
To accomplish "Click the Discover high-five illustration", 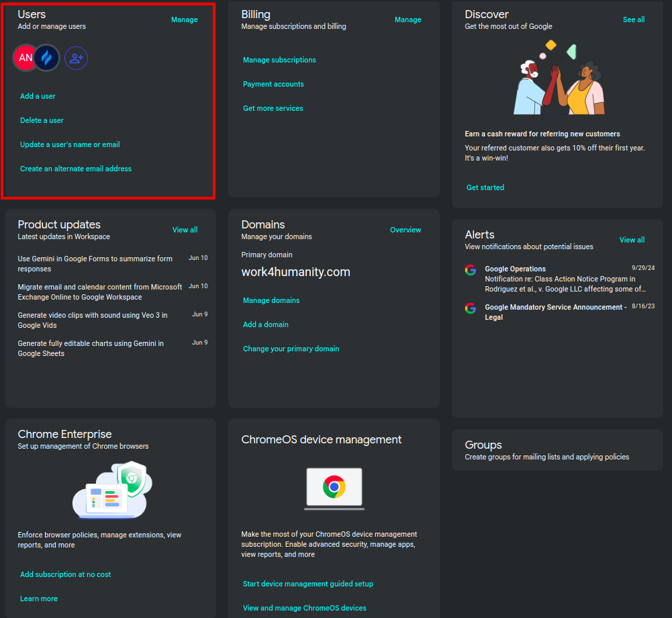I will tap(559, 78).
